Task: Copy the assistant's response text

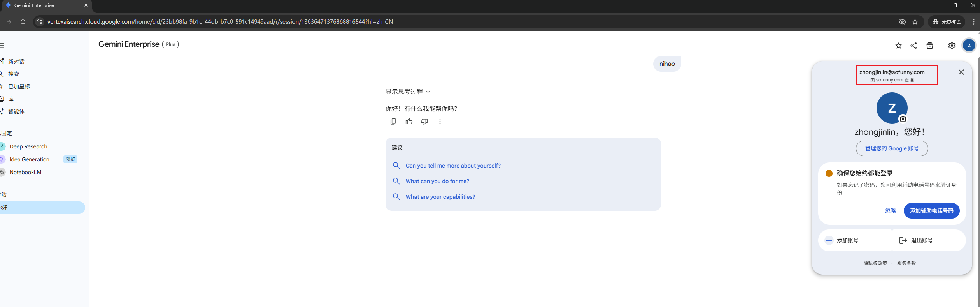Action: [x=393, y=122]
